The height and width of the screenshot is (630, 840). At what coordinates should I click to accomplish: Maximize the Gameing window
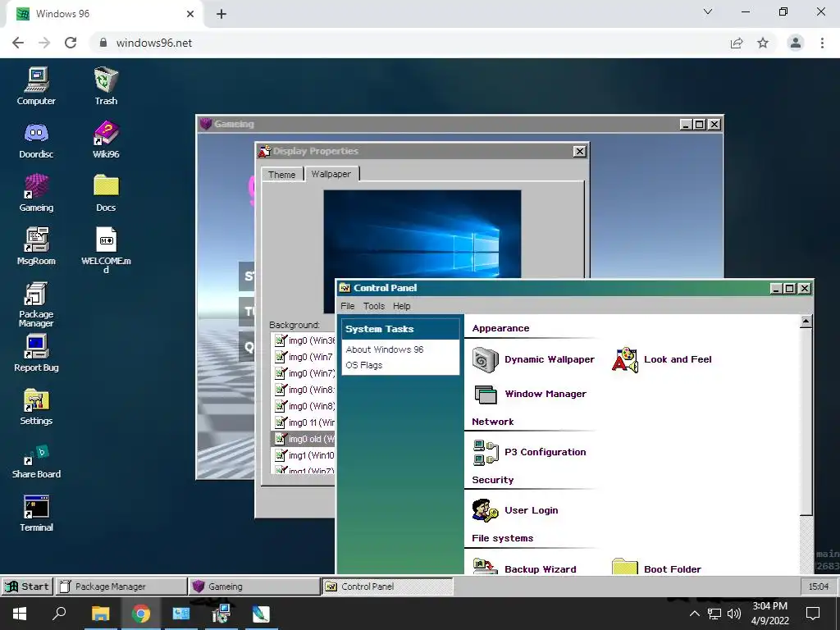(x=700, y=125)
